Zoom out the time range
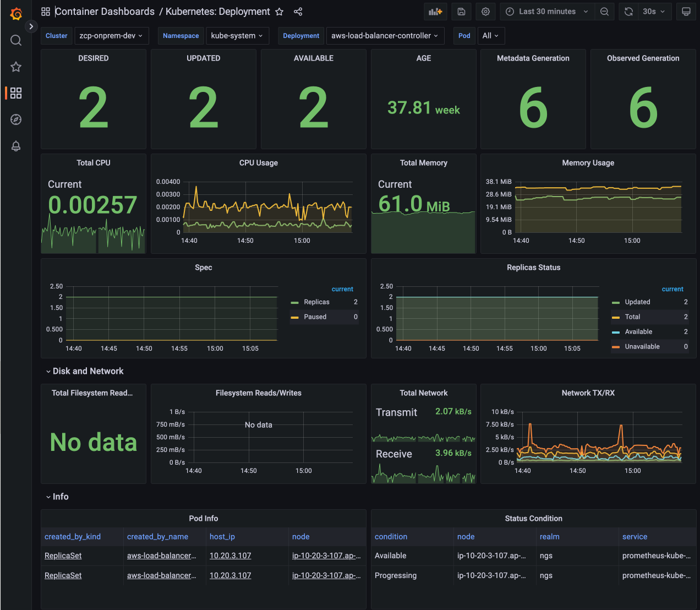The width and height of the screenshot is (700, 610). (604, 12)
